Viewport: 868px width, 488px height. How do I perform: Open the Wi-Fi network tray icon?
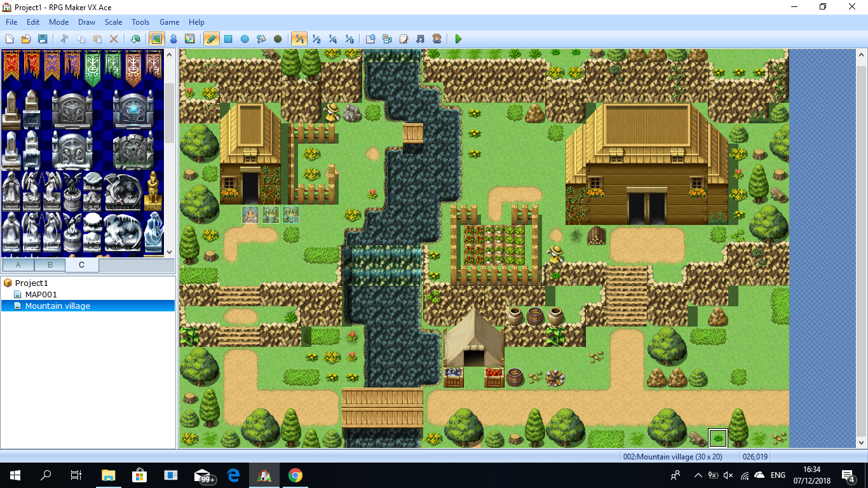click(744, 475)
